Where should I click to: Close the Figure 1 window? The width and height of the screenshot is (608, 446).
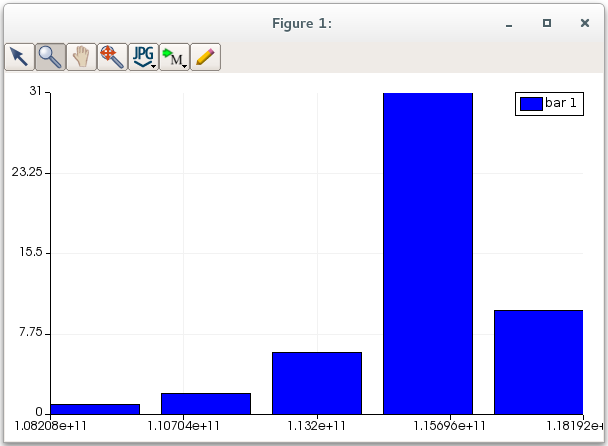tap(585, 23)
